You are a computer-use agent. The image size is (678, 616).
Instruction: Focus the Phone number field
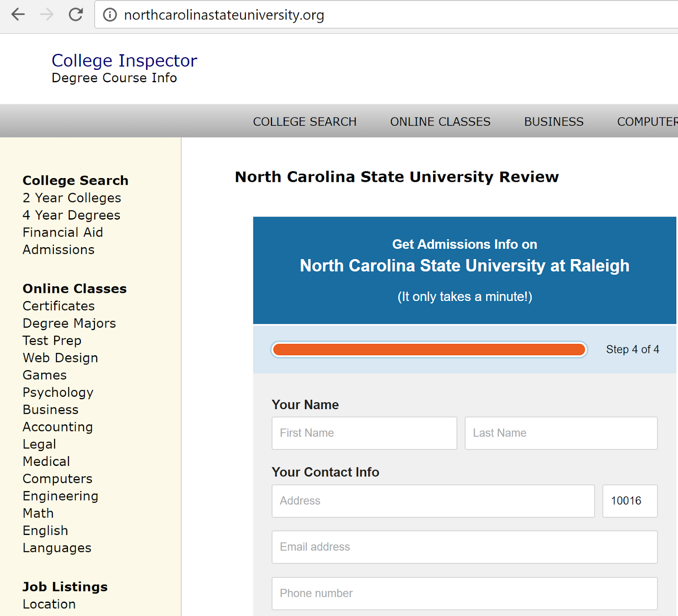coord(464,593)
